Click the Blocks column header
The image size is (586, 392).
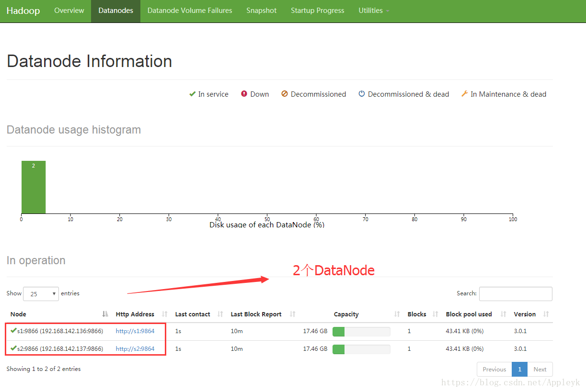[x=417, y=314]
